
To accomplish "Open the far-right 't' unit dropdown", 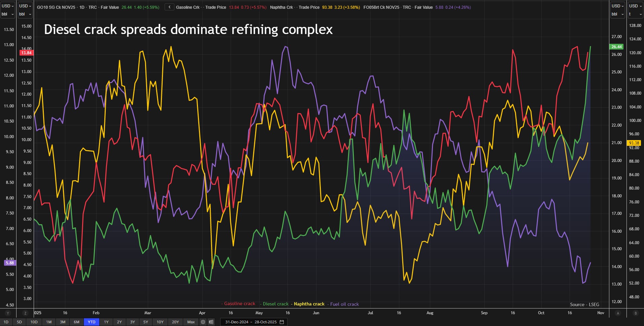I will (635, 14).
